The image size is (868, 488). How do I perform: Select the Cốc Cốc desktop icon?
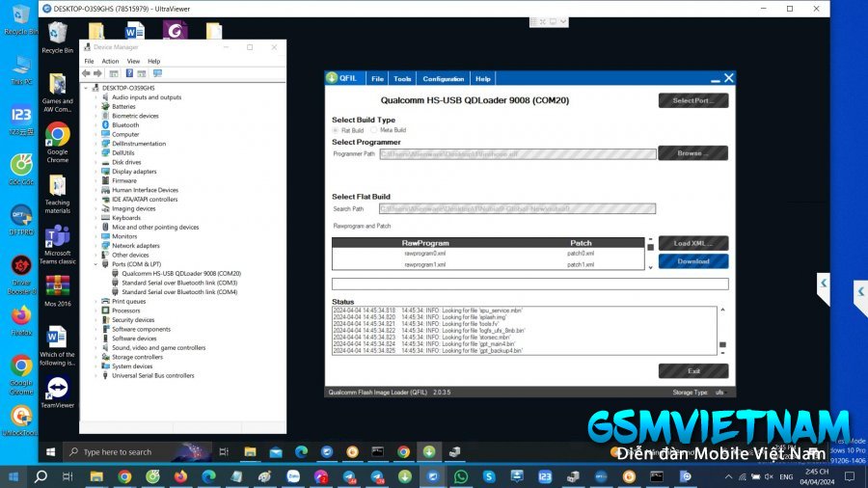(21, 170)
